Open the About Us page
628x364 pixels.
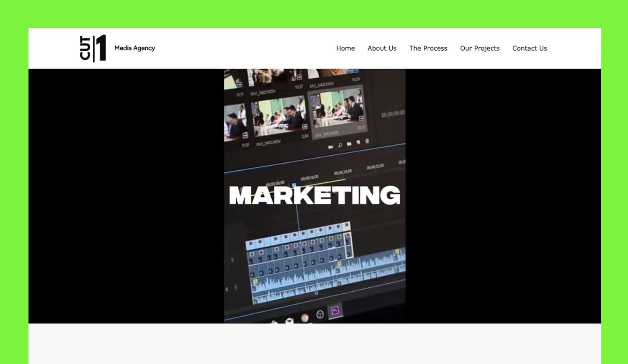382,48
